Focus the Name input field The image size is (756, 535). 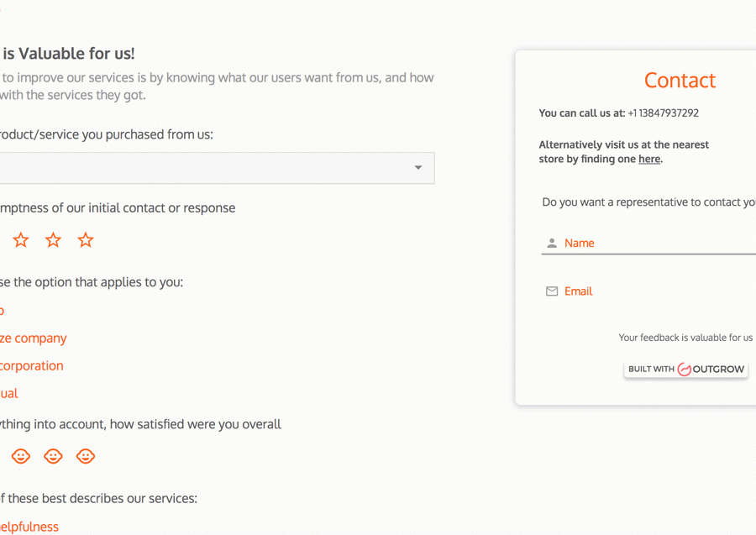point(655,243)
